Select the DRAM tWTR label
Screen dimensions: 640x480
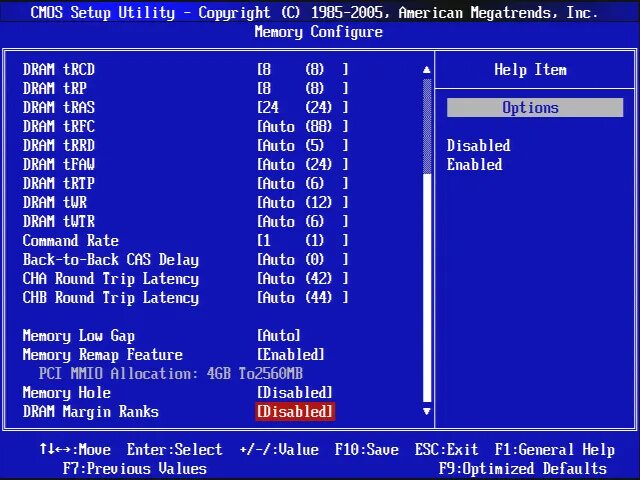pos(59,221)
